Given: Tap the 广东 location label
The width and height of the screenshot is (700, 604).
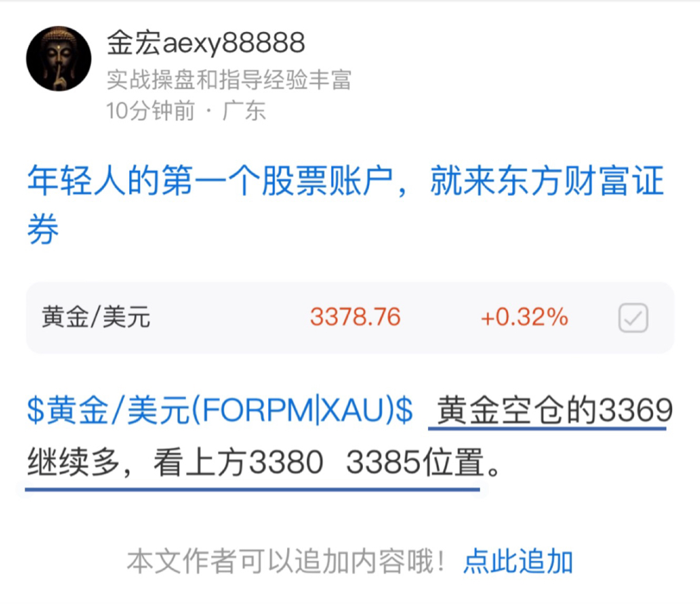Looking at the screenshot, I should point(244,111).
